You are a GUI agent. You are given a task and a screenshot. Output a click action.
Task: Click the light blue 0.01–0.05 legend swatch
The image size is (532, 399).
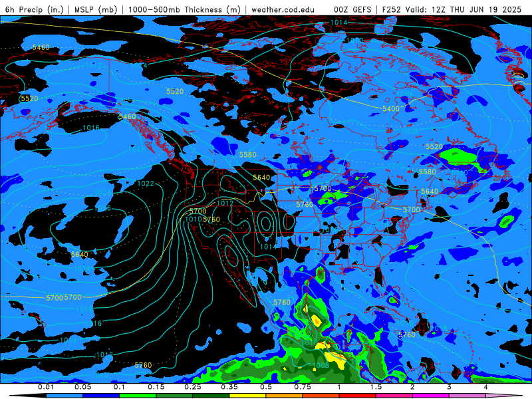(65, 396)
